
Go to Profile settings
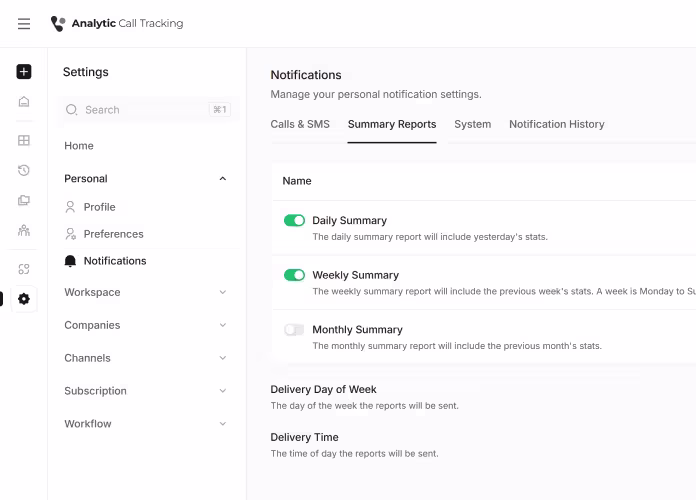click(x=99, y=207)
